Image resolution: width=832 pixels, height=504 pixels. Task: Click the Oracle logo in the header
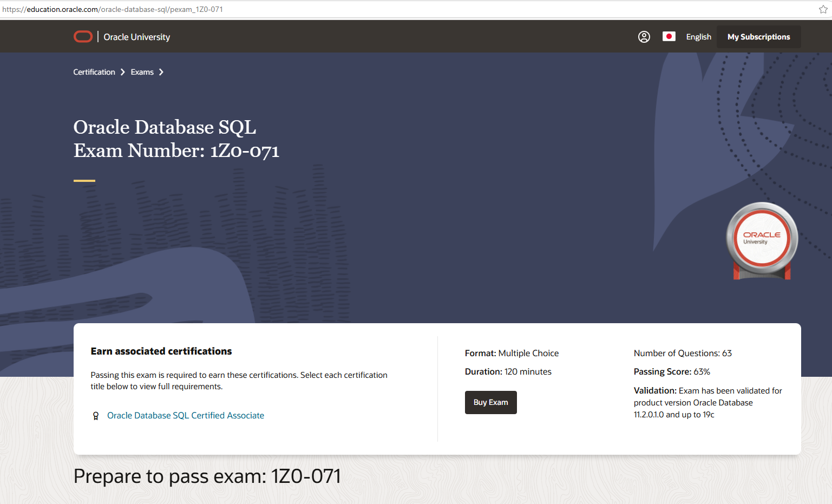tap(83, 36)
